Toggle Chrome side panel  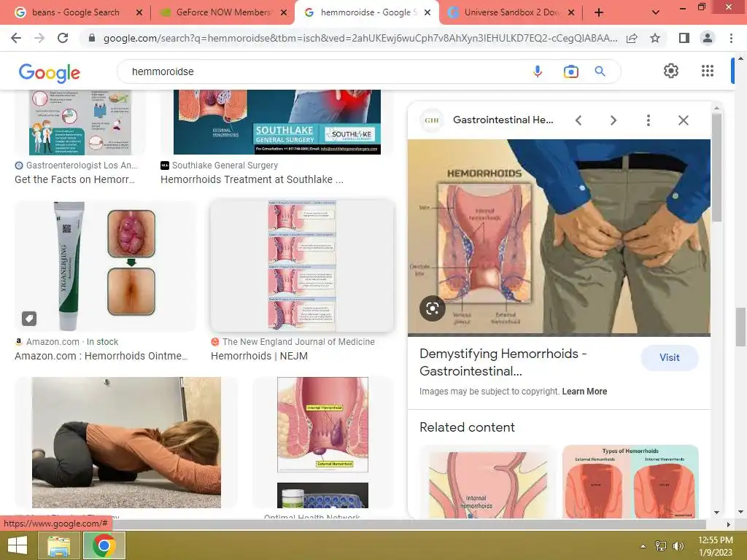click(x=684, y=38)
